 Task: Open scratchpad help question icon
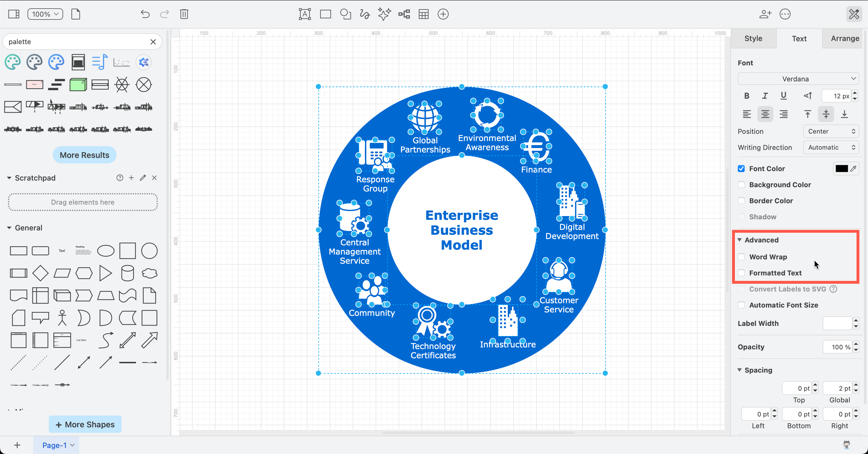120,178
